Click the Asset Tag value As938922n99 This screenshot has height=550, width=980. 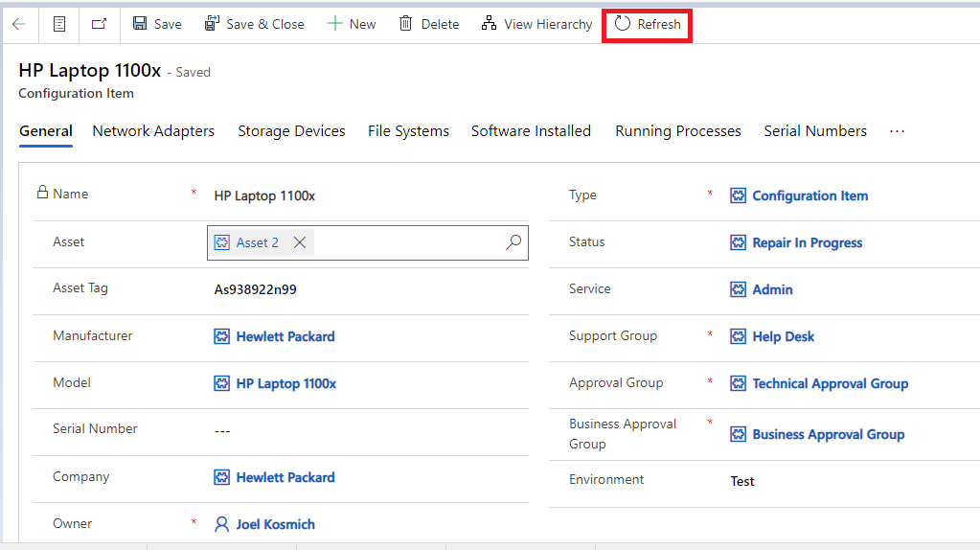[x=255, y=289]
